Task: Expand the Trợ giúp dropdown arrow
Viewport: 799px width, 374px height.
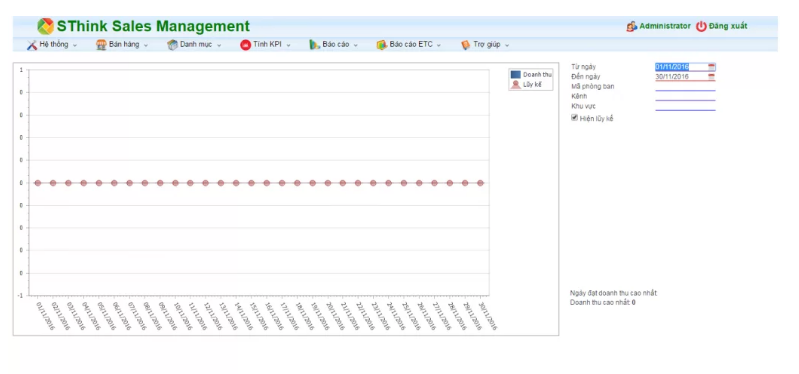Action: point(507,45)
